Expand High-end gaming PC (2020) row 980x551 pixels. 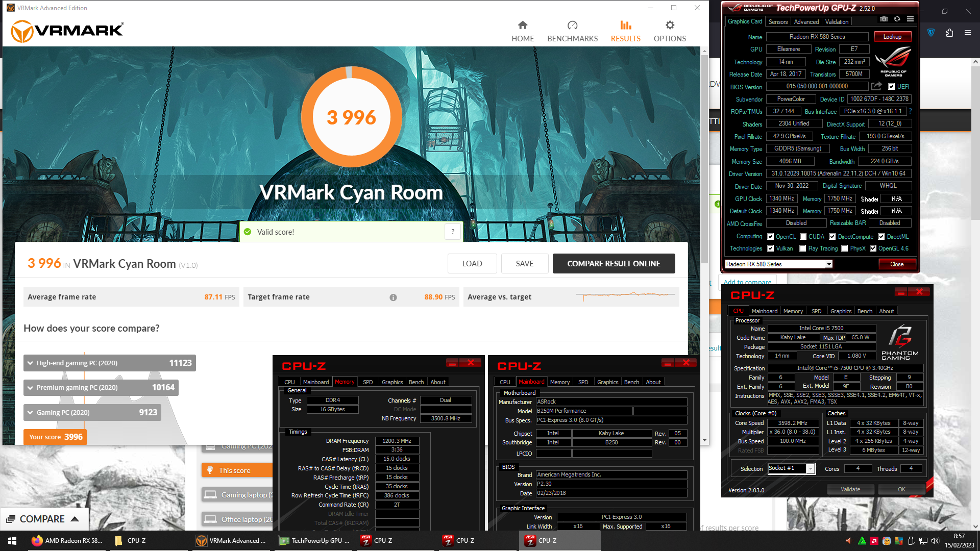coord(110,363)
